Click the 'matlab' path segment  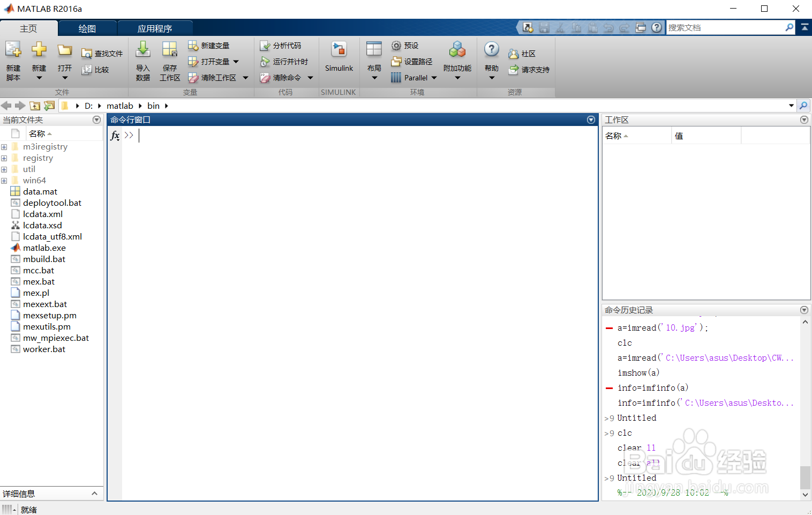tap(120, 106)
